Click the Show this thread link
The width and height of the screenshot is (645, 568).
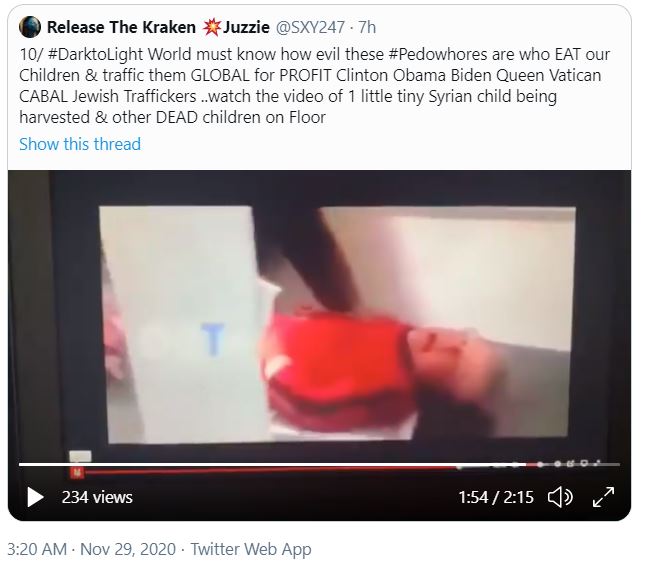pos(80,144)
